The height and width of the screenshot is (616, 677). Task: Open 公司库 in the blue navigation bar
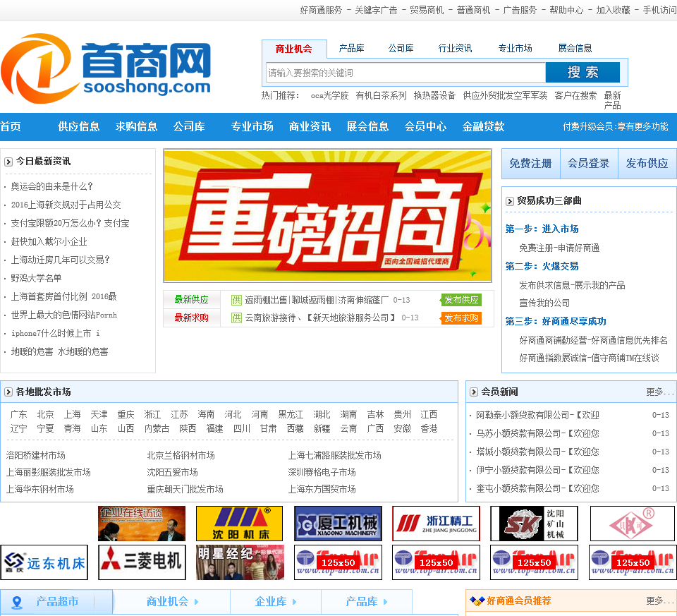189,126
